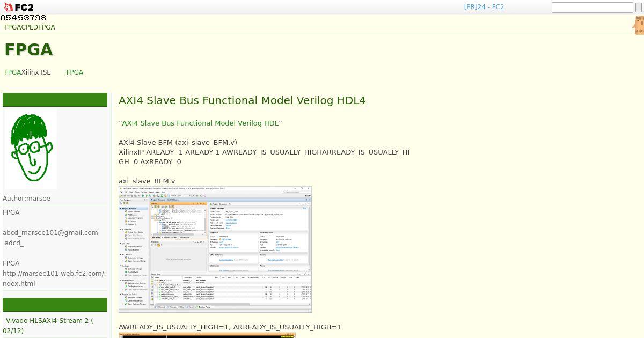
Task: Select the abcd_marsee101@gmail.com email text
Action: pos(50,233)
